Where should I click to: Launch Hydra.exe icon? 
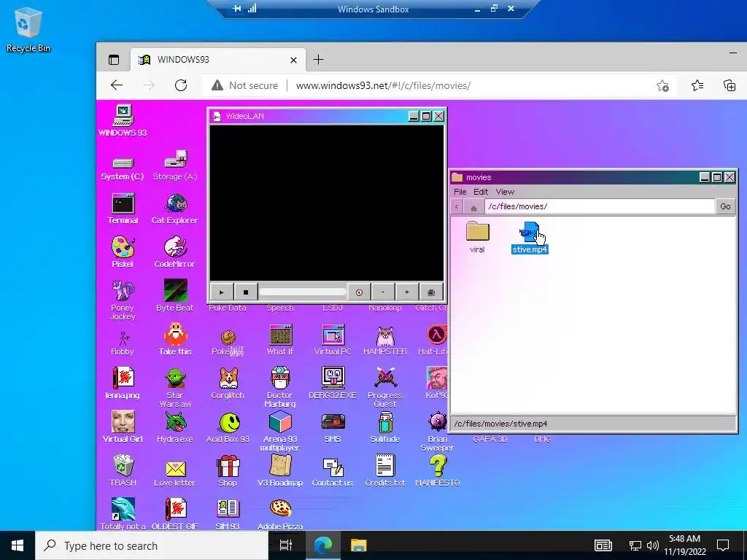pyautogui.click(x=175, y=422)
